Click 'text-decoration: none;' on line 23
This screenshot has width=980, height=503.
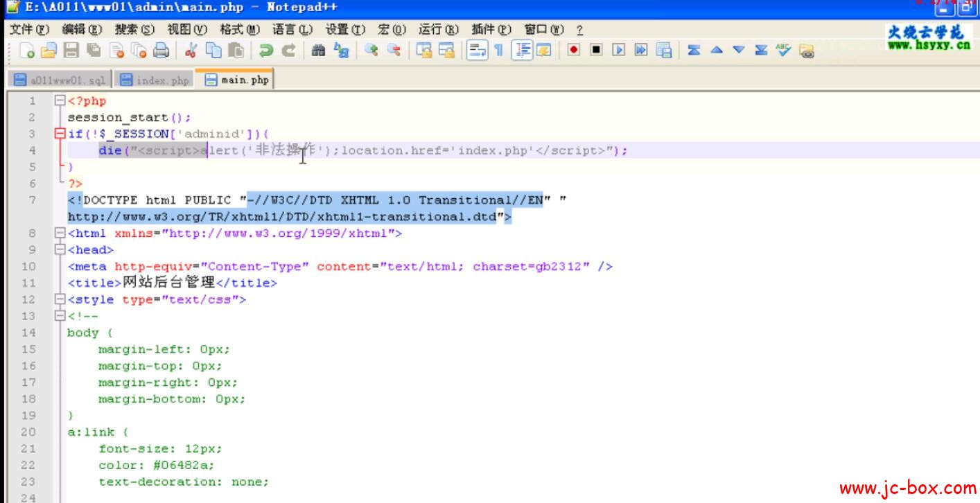coord(183,482)
